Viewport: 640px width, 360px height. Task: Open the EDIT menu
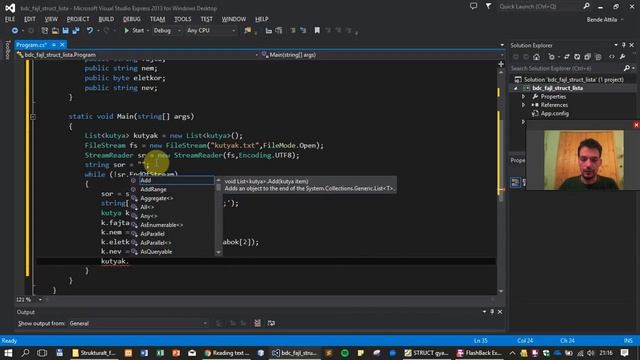30,19
